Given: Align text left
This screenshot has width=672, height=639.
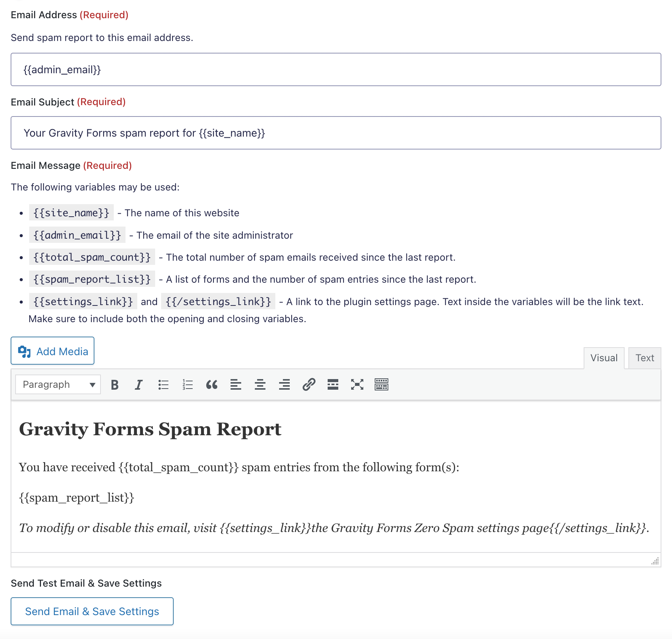Looking at the screenshot, I should point(236,385).
